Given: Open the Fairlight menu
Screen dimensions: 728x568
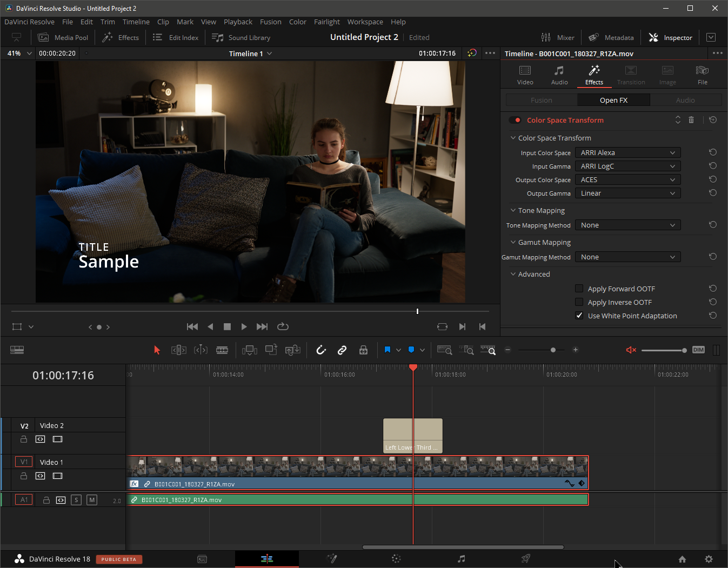Looking at the screenshot, I should (x=327, y=22).
